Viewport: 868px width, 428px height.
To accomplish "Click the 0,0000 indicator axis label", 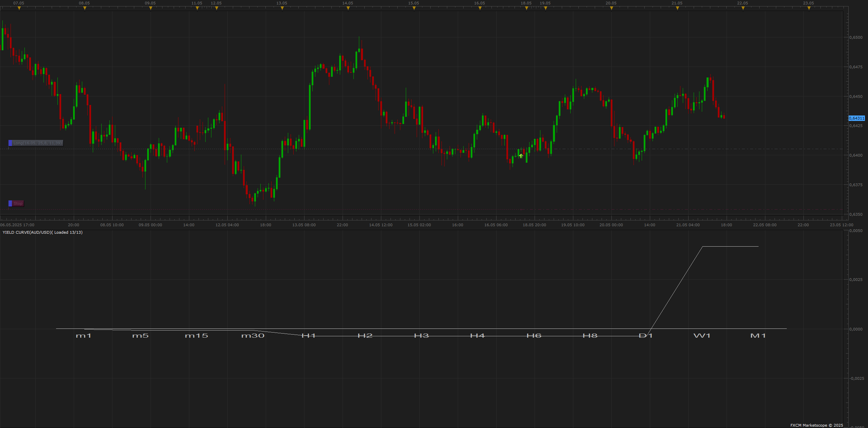I will point(856,329).
